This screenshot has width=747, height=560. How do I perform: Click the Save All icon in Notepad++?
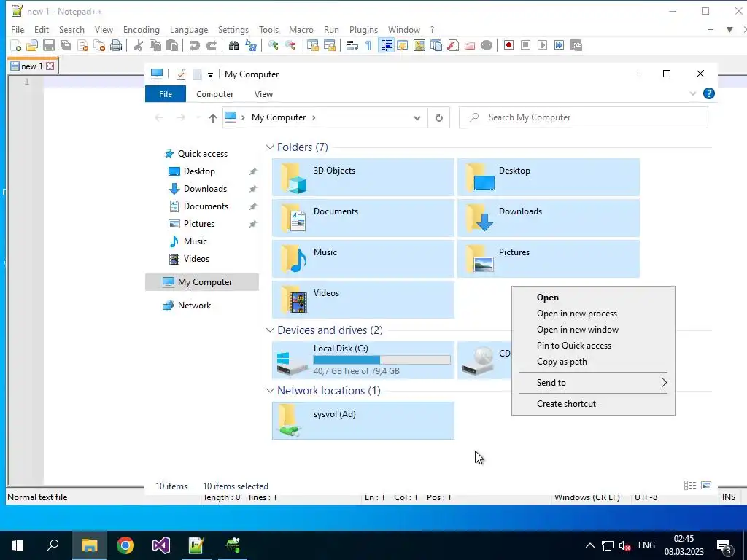(x=65, y=45)
